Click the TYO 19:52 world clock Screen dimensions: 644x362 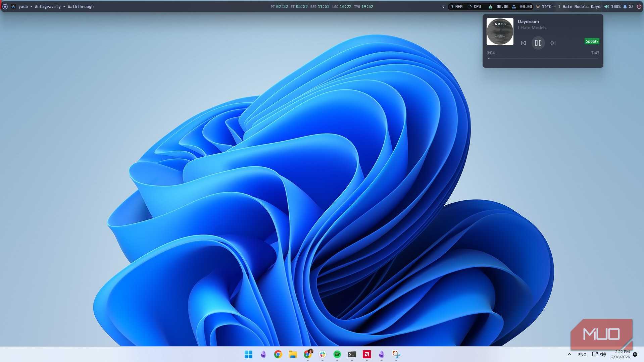[x=363, y=7]
